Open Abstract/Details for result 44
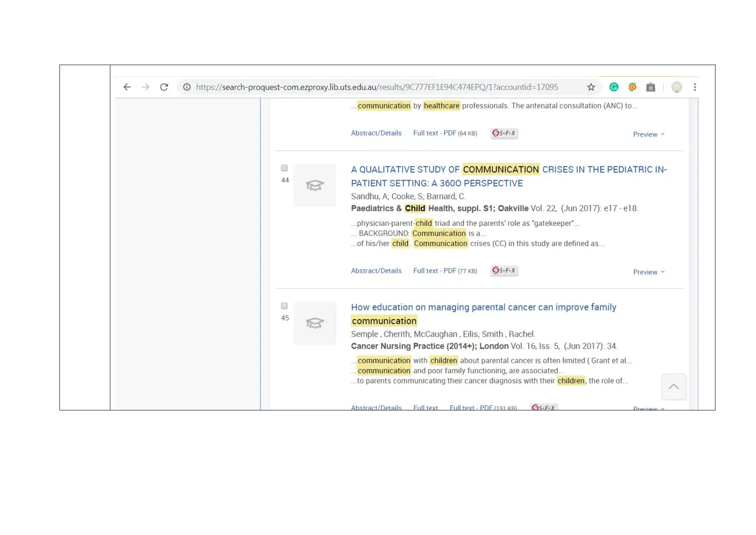The width and height of the screenshot is (756, 535). coord(376,271)
